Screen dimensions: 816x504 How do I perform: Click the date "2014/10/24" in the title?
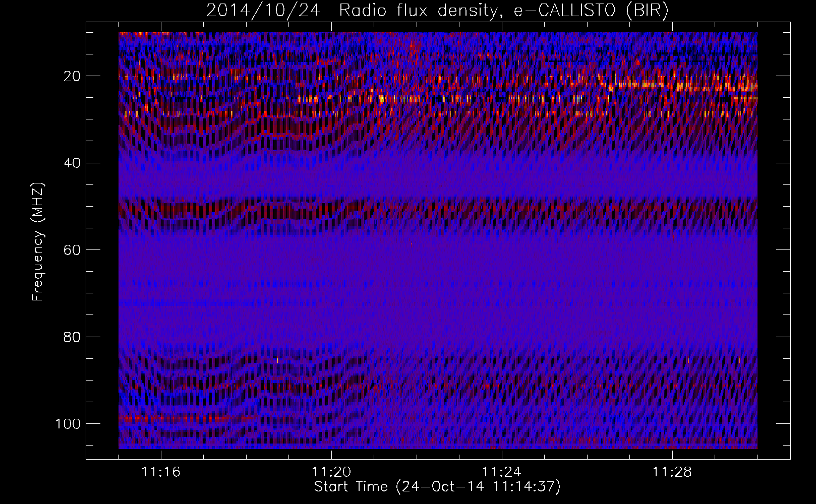coord(263,11)
